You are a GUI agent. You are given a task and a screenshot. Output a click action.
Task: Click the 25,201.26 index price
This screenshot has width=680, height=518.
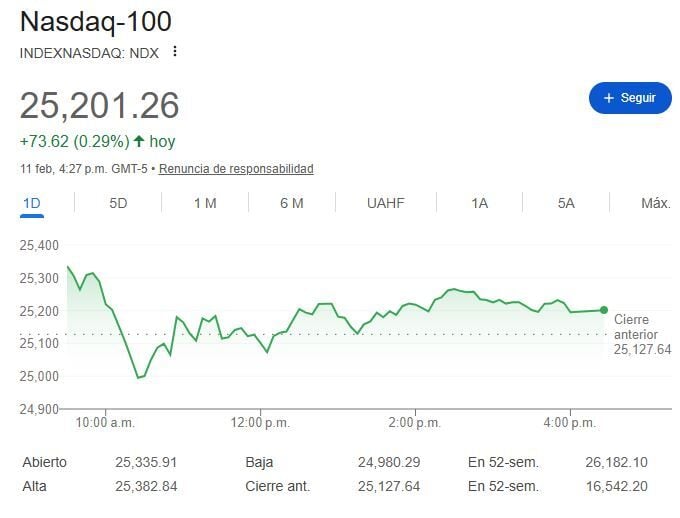pyautogui.click(x=100, y=105)
